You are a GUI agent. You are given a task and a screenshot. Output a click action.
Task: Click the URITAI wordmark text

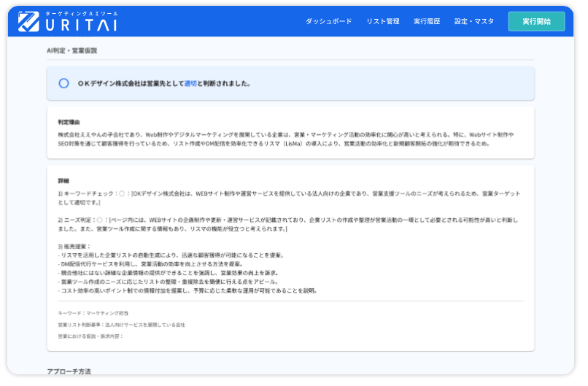[82, 25]
